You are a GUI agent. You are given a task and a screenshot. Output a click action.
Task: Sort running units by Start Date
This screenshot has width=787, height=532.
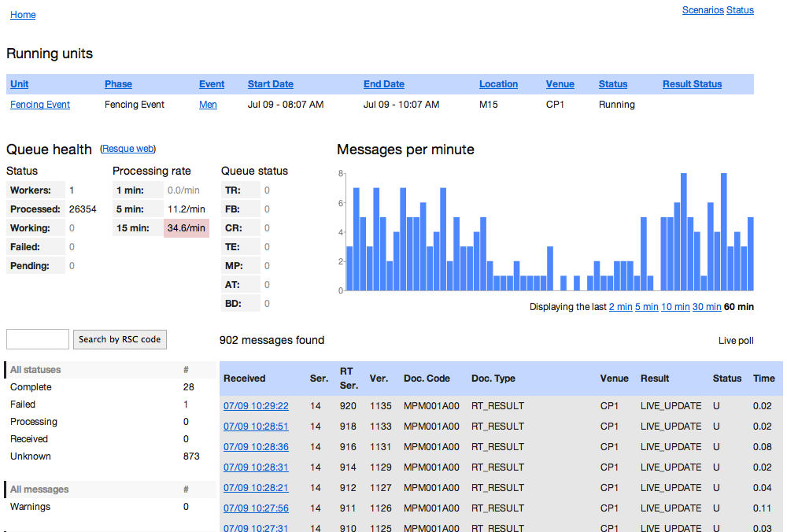(270, 84)
